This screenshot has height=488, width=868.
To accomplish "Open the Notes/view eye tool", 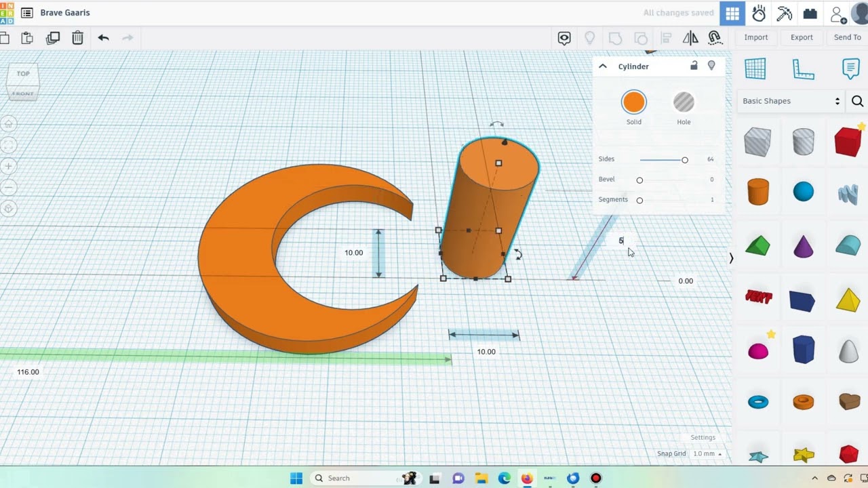I will (564, 38).
